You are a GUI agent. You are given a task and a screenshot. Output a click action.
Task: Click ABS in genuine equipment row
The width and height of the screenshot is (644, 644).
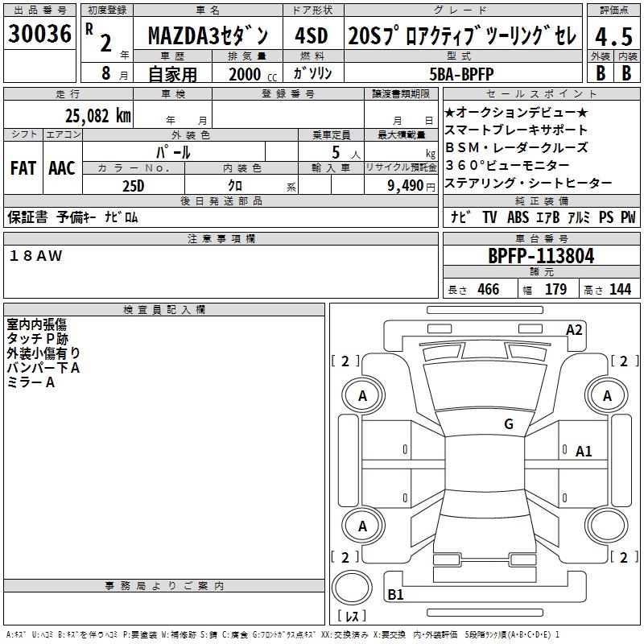tap(518, 217)
